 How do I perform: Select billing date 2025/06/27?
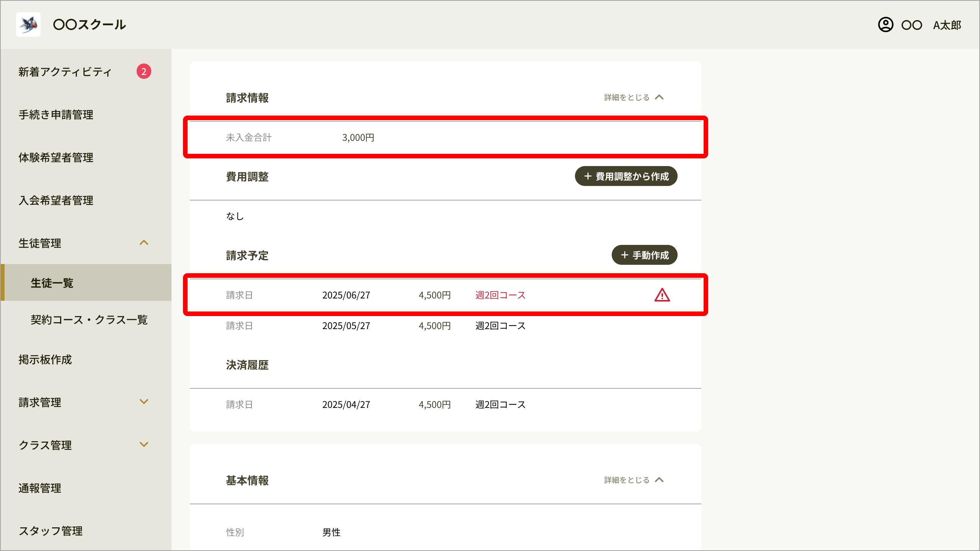point(346,295)
